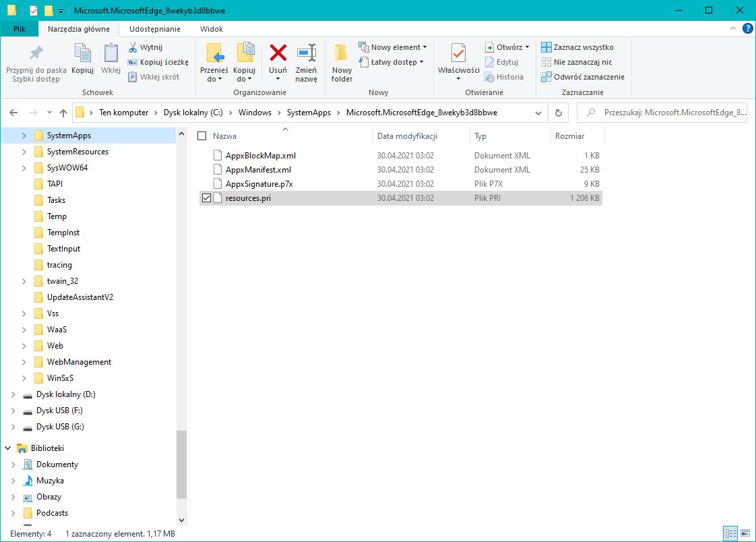756x542 pixels.
Task: Open file Historia
Action: [x=504, y=77]
